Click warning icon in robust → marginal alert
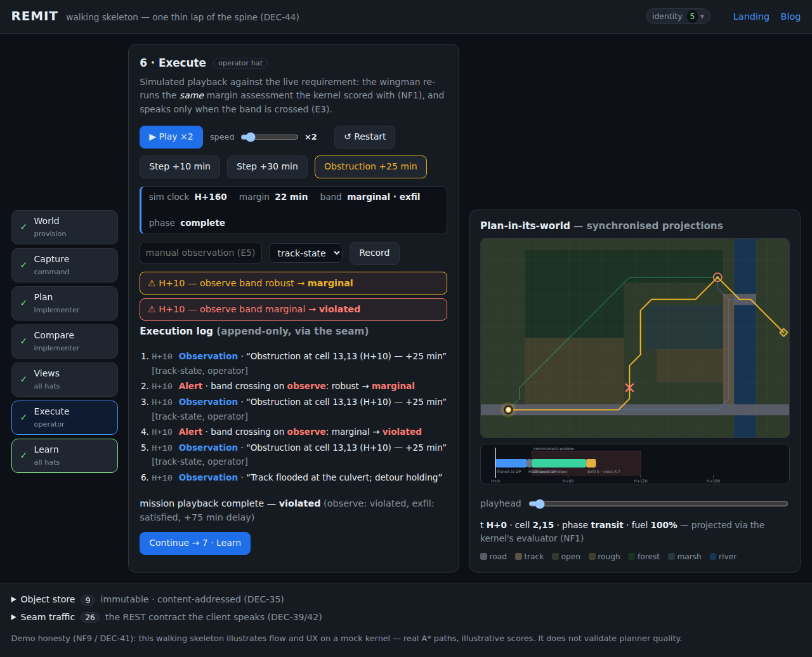The height and width of the screenshot is (657, 812). tap(152, 283)
